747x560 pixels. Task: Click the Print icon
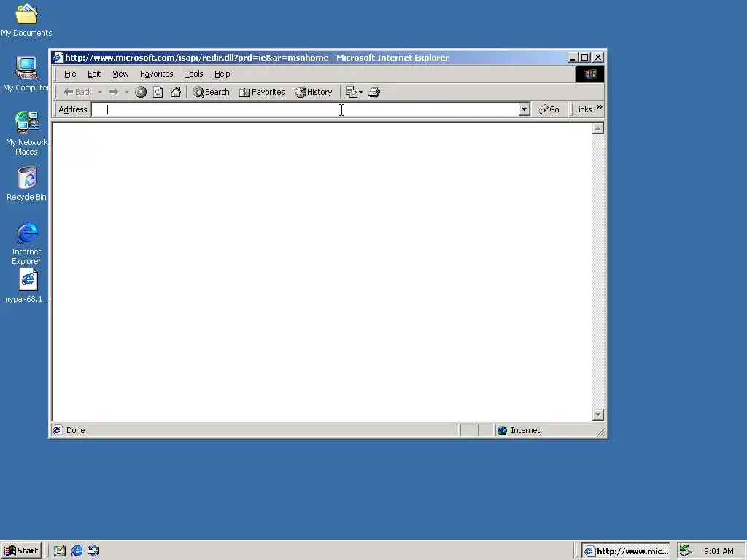tap(374, 92)
